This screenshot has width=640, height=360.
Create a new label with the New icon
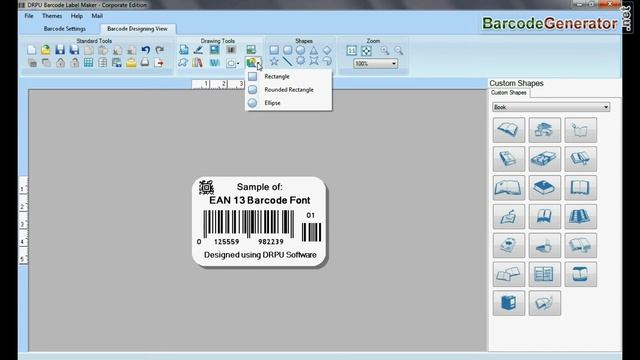(x=31, y=50)
